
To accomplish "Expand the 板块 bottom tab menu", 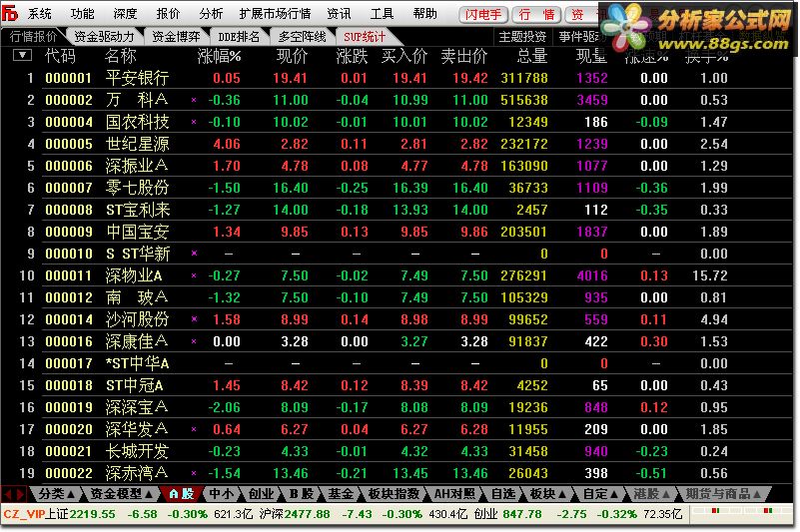I will click(548, 494).
